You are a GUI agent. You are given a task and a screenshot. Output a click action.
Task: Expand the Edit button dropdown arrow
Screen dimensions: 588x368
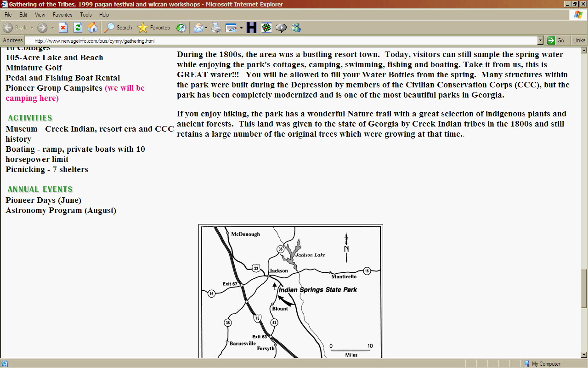(x=241, y=28)
